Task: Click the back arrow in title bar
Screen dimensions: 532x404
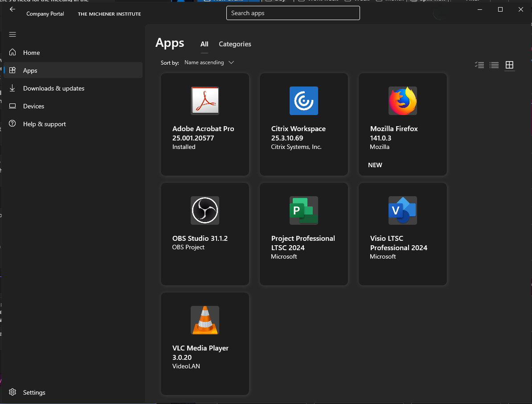Action: [x=12, y=9]
